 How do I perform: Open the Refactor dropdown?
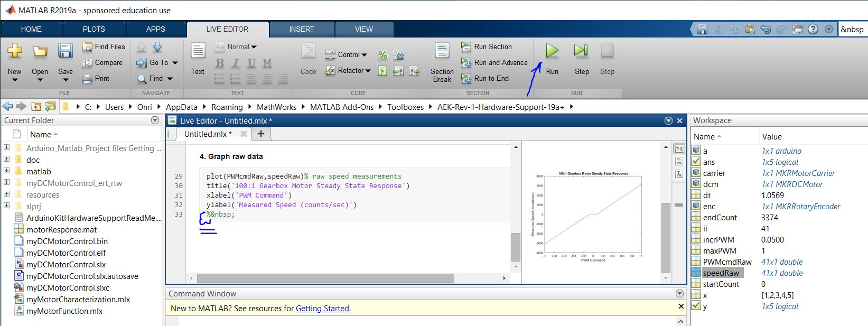click(348, 70)
